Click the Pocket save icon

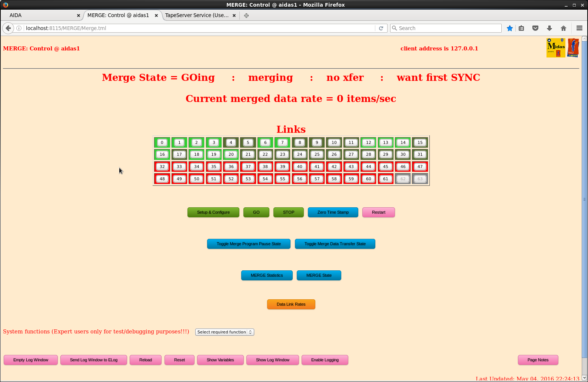tap(535, 28)
